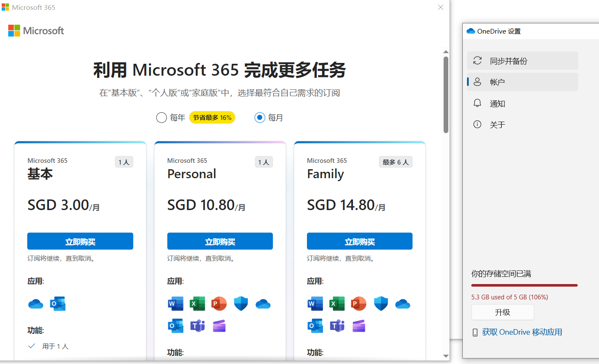Click the 用于 1 人 feature row
The width and height of the screenshot is (599, 364).
pos(48,346)
